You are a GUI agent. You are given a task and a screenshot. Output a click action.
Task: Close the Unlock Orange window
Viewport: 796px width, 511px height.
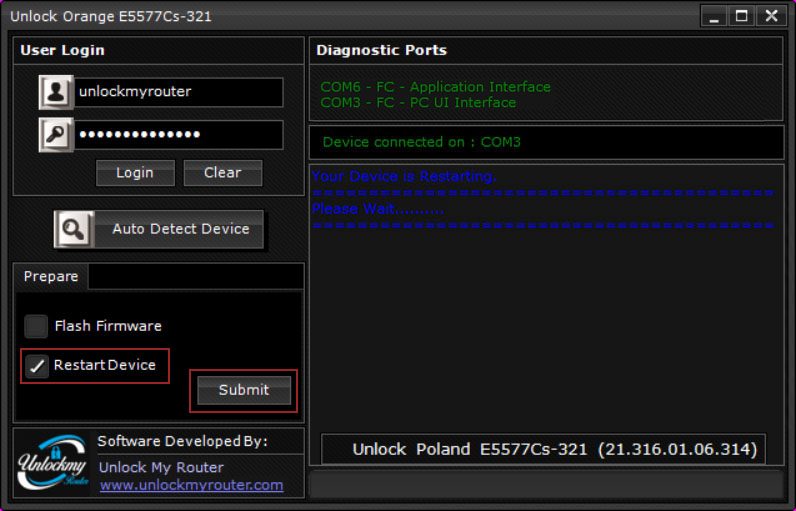771,16
